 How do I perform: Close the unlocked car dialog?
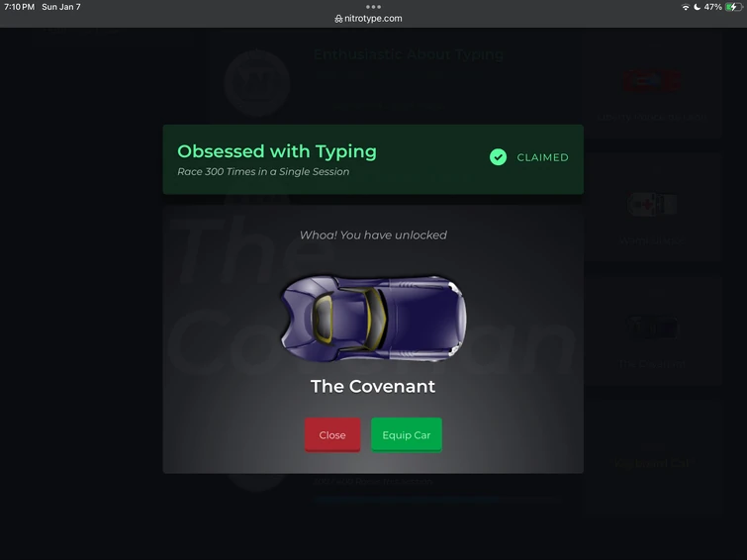point(332,434)
